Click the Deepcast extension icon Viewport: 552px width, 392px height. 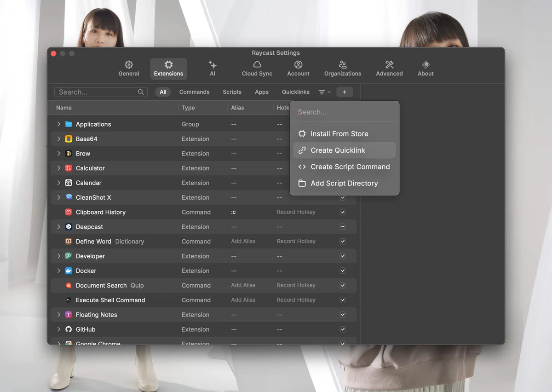(69, 227)
